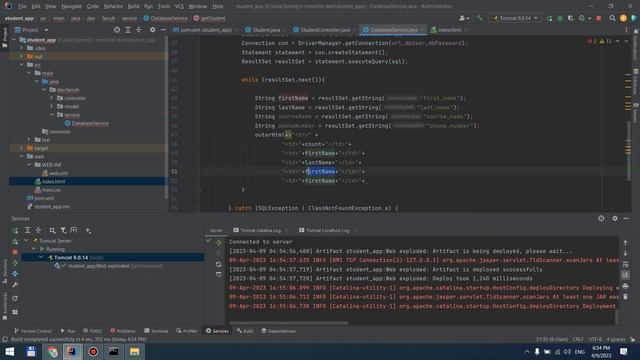
Task: Open the Dependencies tool window
Action: (x=278, y=331)
